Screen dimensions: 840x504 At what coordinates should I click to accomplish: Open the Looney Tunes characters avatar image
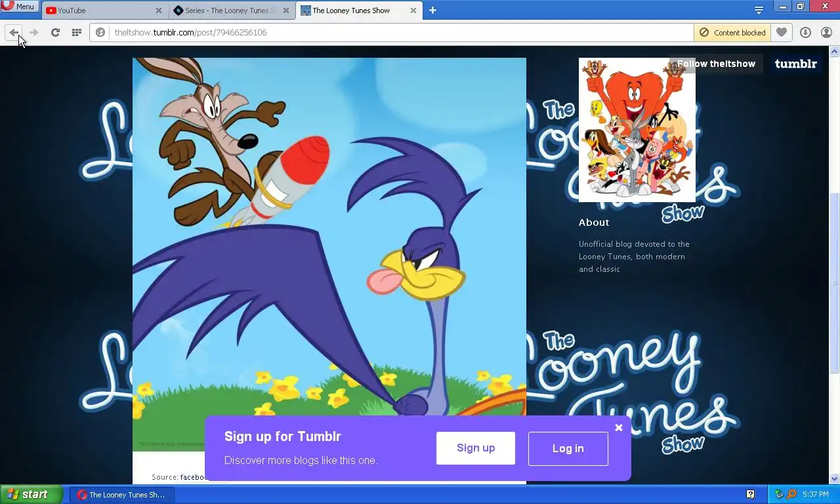pyautogui.click(x=637, y=130)
